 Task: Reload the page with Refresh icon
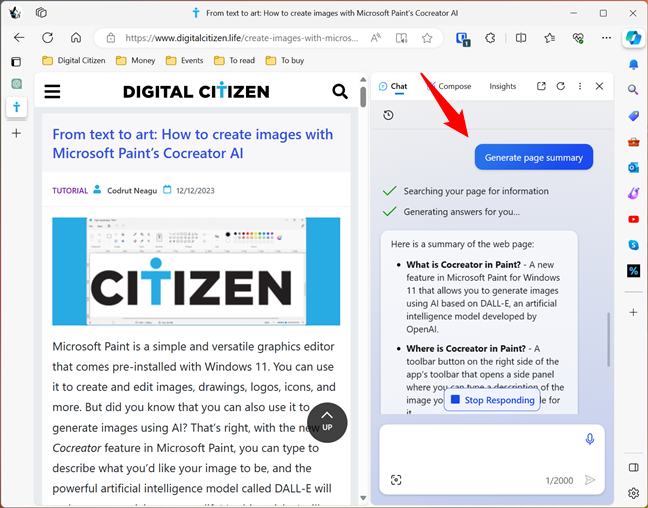(x=48, y=38)
